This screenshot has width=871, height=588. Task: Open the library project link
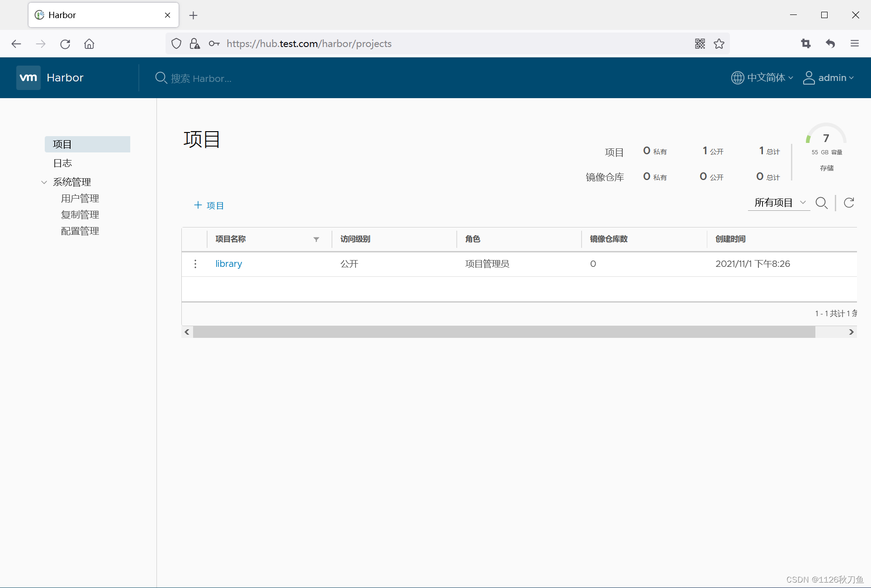coord(228,264)
